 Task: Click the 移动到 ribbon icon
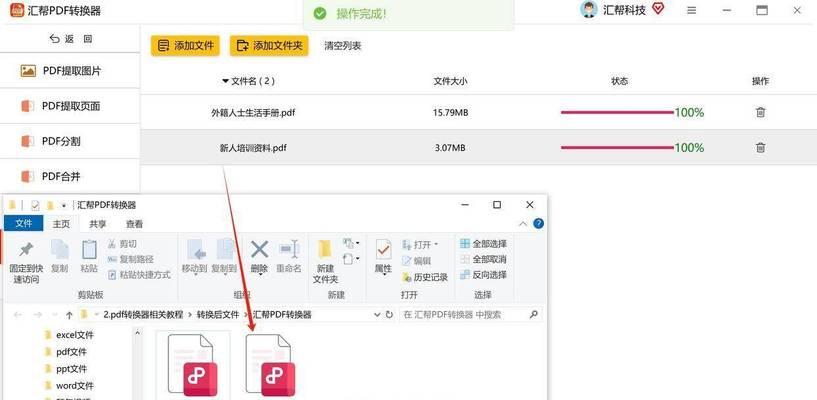coord(195,249)
